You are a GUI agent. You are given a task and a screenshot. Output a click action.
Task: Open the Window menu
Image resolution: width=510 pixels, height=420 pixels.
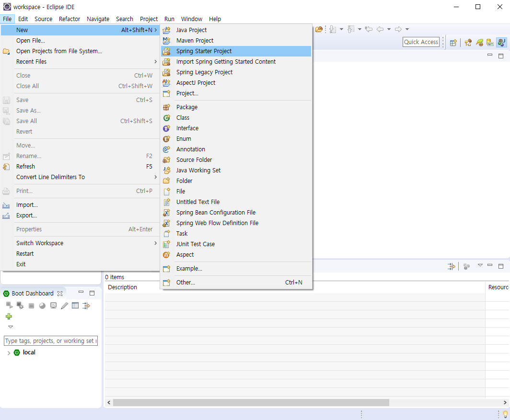[192, 19]
